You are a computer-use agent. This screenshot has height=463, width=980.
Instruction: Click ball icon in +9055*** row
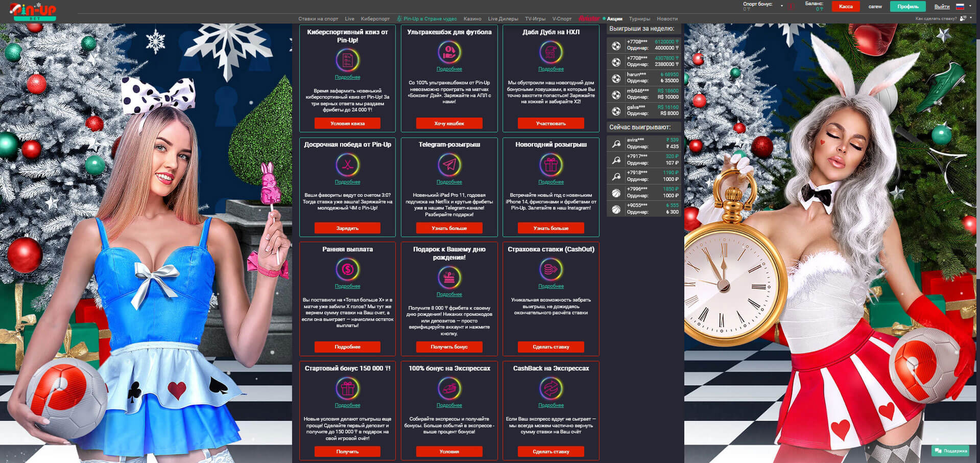[x=616, y=209]
